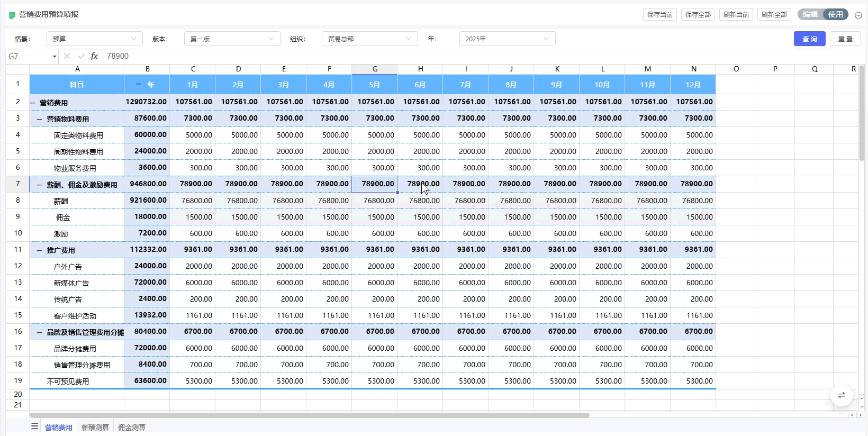
Task: Select column header N
Action: pos(693,69)
